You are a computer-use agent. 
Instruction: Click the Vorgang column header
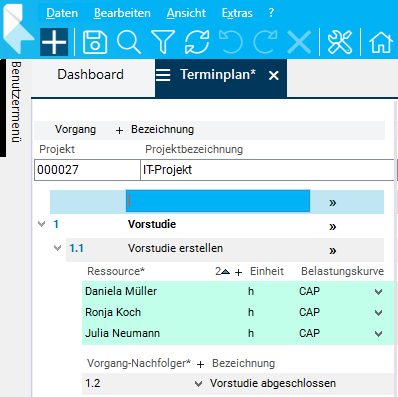click(75, 129)
